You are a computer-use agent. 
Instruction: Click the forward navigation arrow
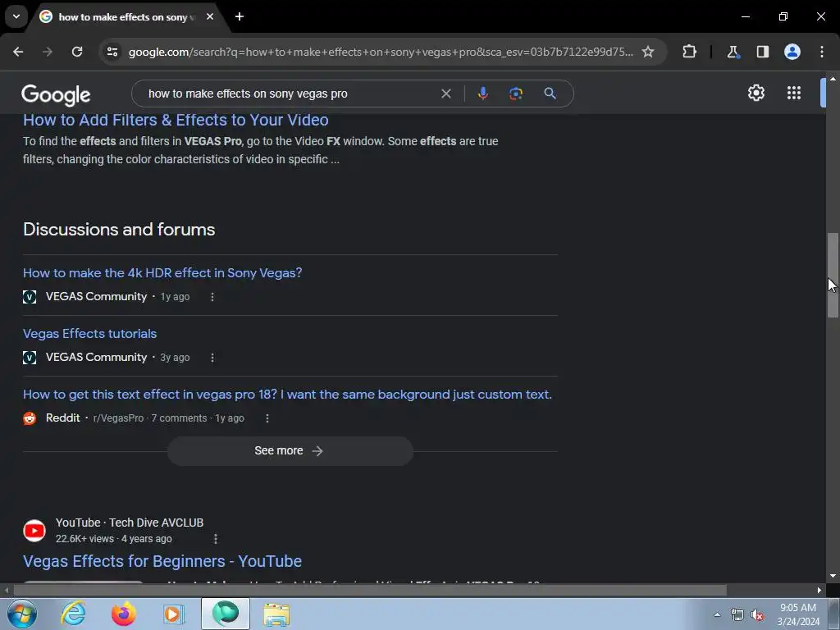coord(48,52)
